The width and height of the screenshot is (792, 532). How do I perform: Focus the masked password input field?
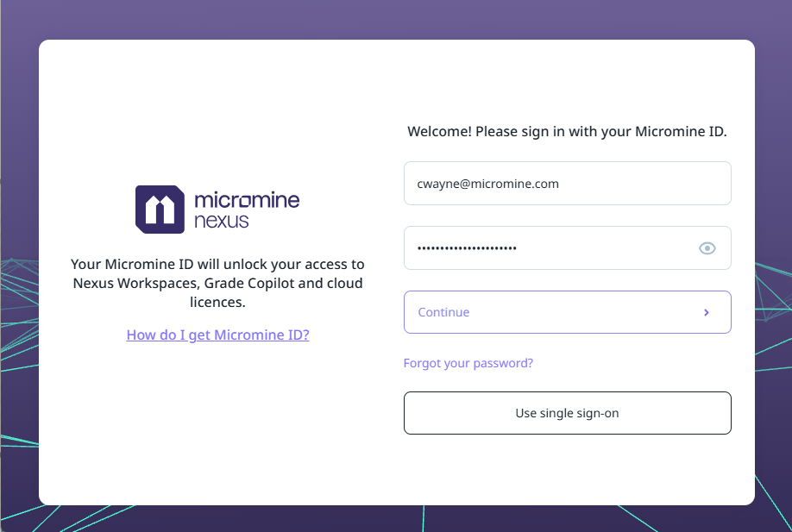point(548,248)
